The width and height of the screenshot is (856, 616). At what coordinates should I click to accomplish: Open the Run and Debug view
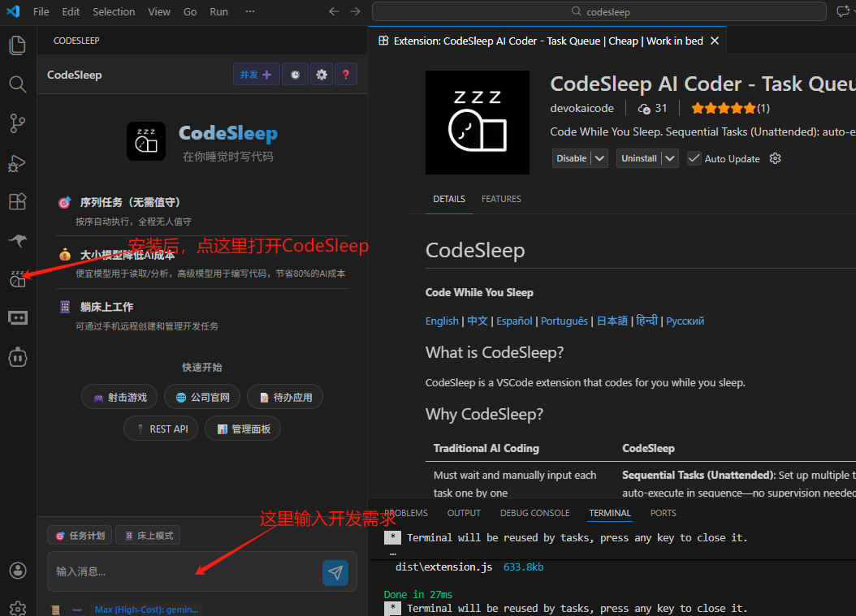(17, 163)
